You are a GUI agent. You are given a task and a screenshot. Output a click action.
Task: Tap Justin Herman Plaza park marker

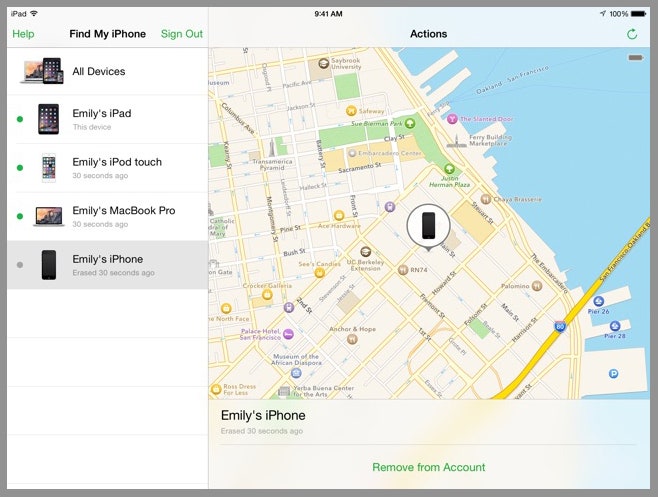[x=449, y=169]
